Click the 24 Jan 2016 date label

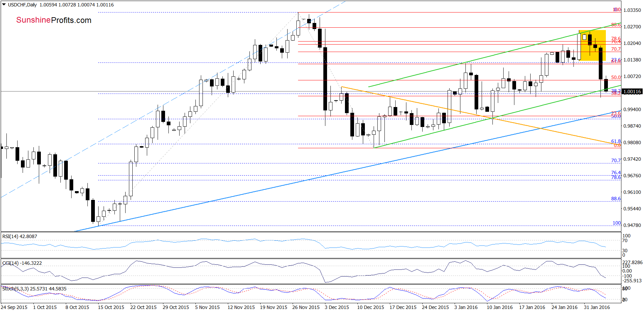[x=564, y=307]
